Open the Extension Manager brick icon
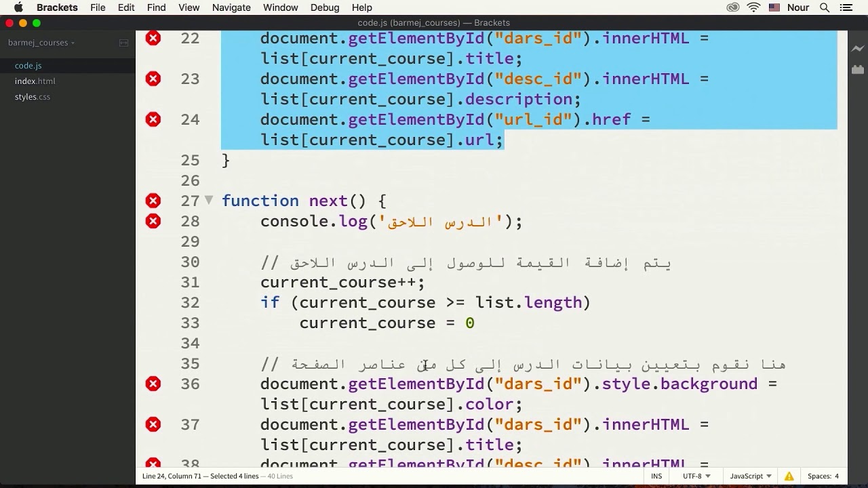The width and height of the screenshot is (868, 488). [x=858, y=69]
